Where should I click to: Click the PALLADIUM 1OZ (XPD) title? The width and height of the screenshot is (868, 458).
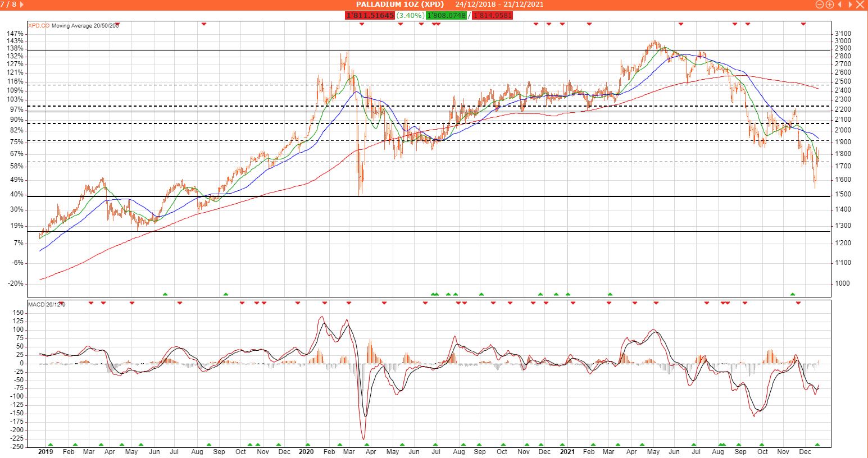399,4
